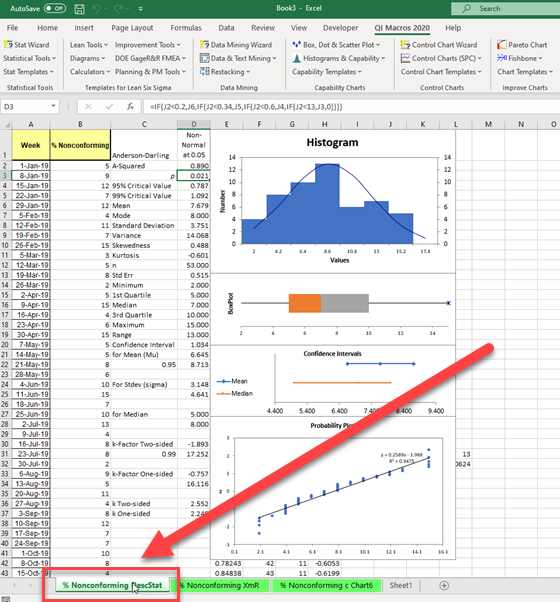
Task: Switch to % Nonconforming c Chart6 sheet
Action: [x=327, y=585]
